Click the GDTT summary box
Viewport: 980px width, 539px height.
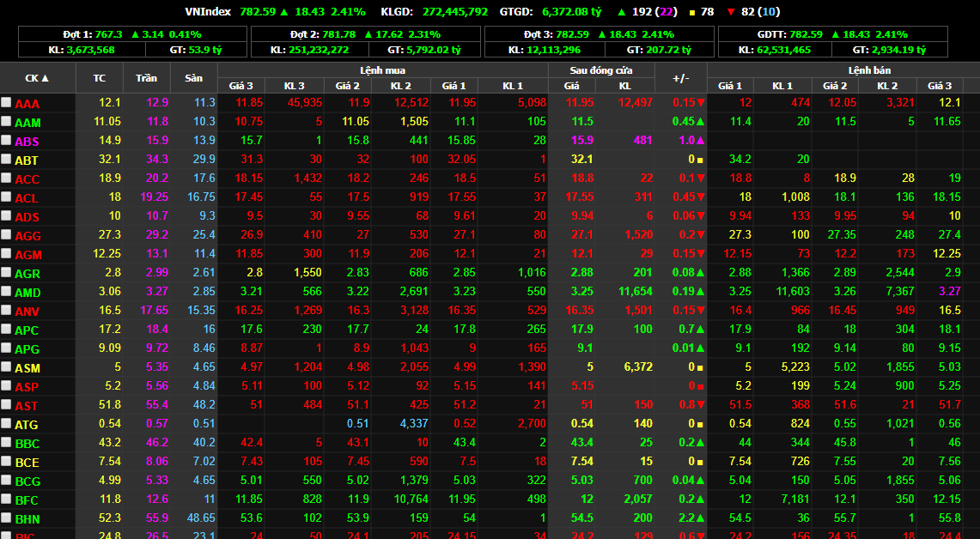click(x=832, y=42)
